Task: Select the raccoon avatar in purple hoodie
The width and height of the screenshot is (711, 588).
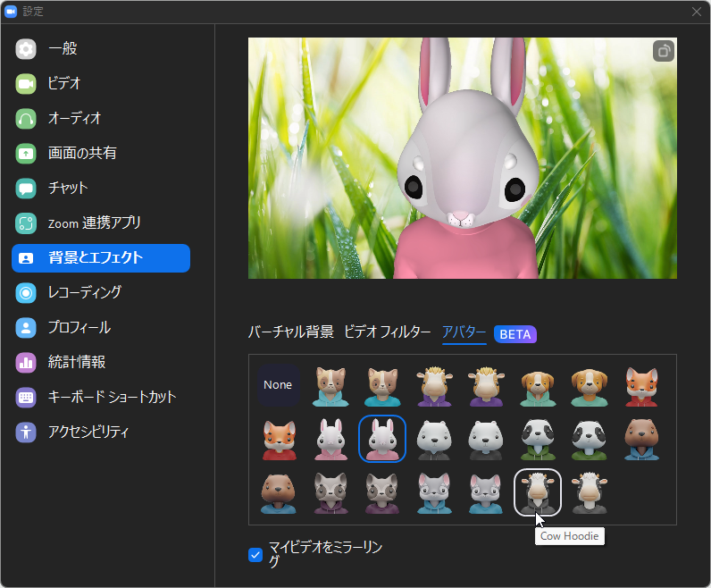Action: pos(330,492)
